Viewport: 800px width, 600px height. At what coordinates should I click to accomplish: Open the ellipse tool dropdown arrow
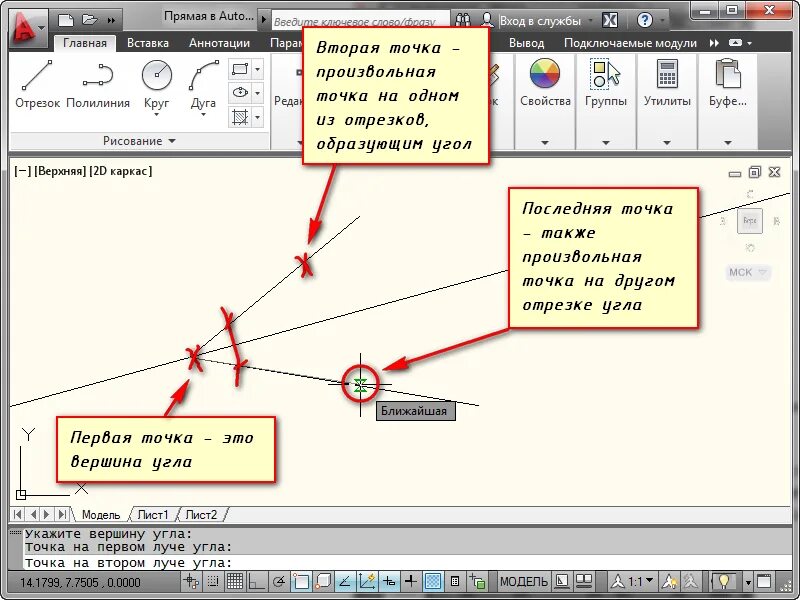click(258, 93)
